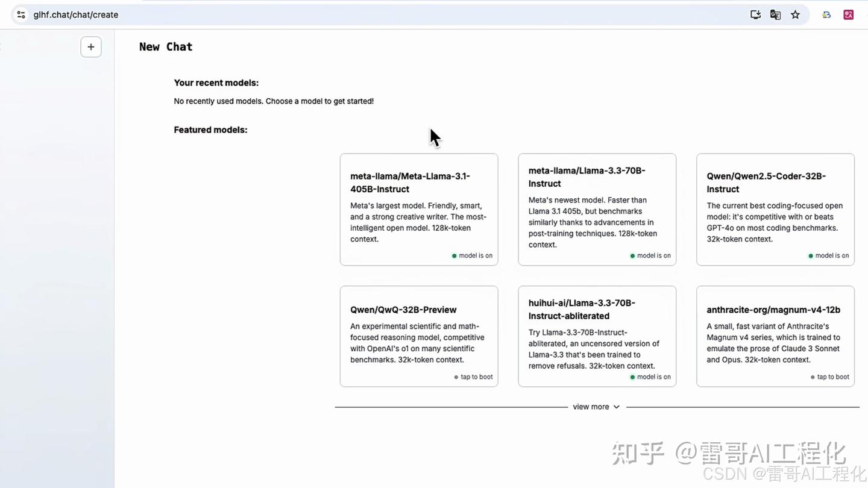Select the Qwen2.5-Coder-32B-Instruct model card
Viewport: 868px width, 488px height.
[x=775, y=210]
